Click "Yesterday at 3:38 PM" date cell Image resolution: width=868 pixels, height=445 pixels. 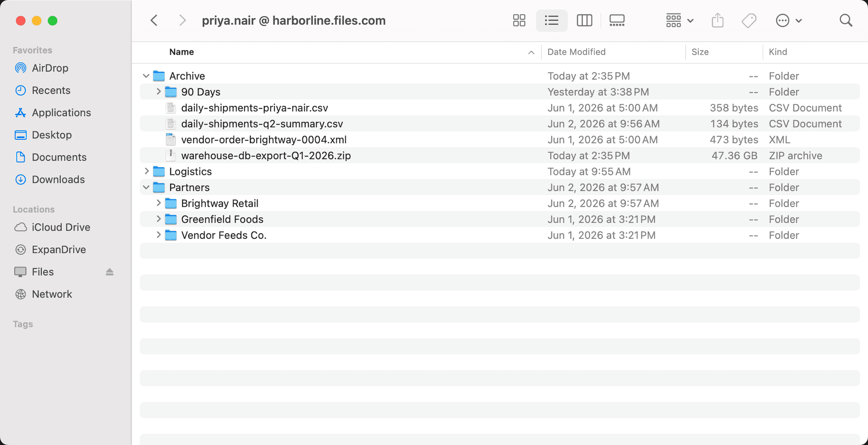click(598, 92)
